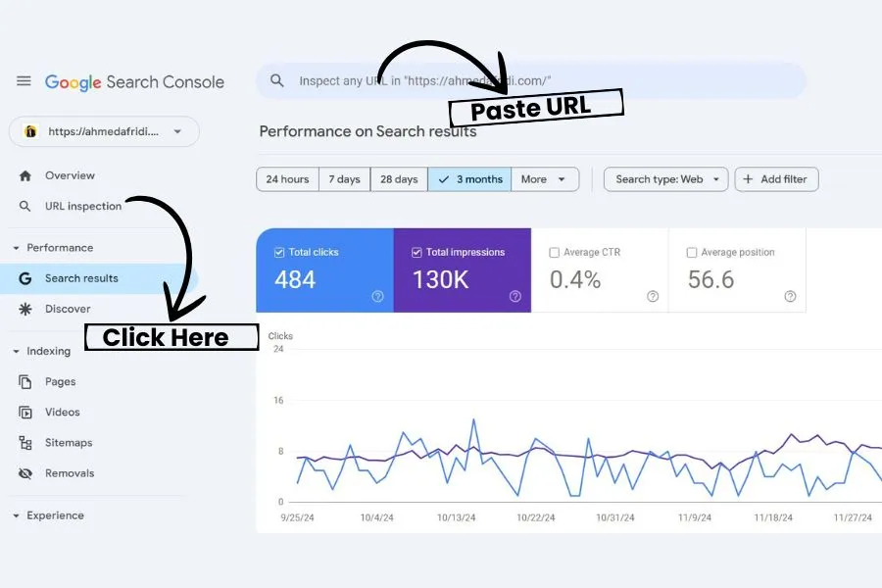Select the 28 days date tab
Viewport: 882px width, 588px height.
tap(399, 179)
